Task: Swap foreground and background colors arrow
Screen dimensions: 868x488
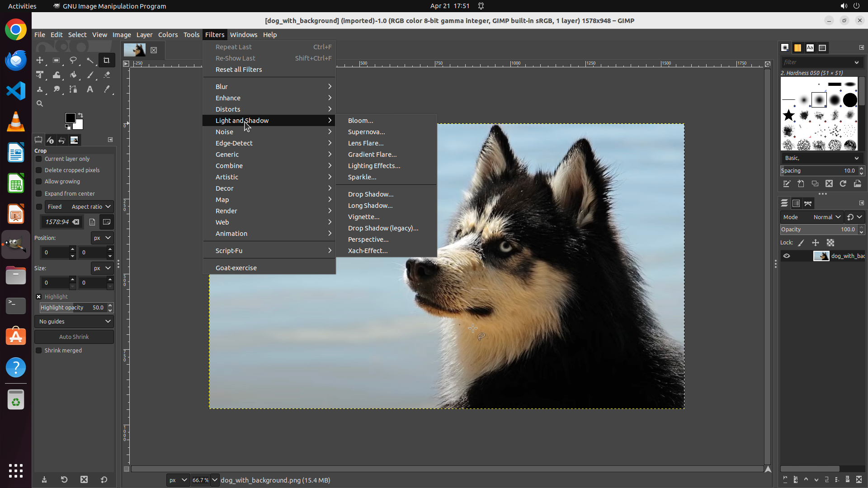Action: (x=80, y=115)
